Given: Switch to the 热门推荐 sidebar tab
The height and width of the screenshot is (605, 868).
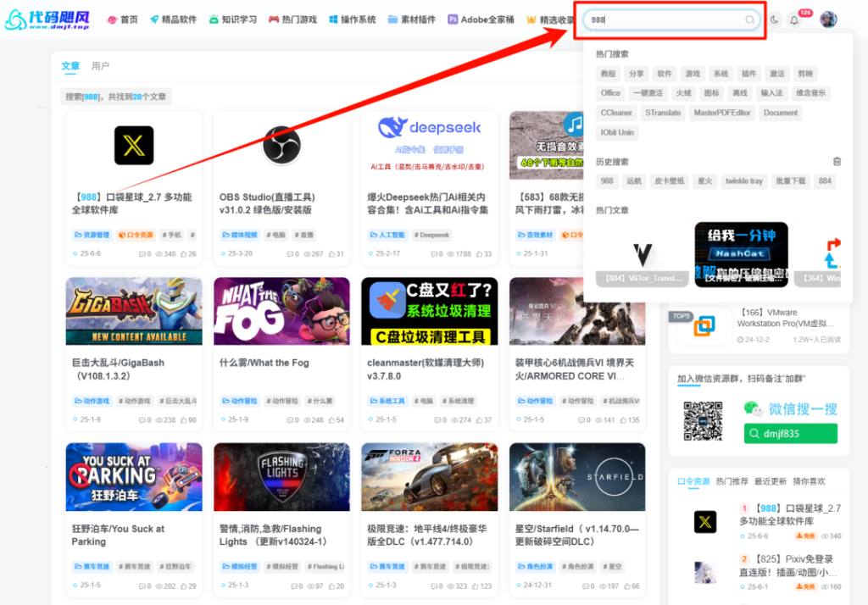Looking at the screenshot, I should click(732, 481).
